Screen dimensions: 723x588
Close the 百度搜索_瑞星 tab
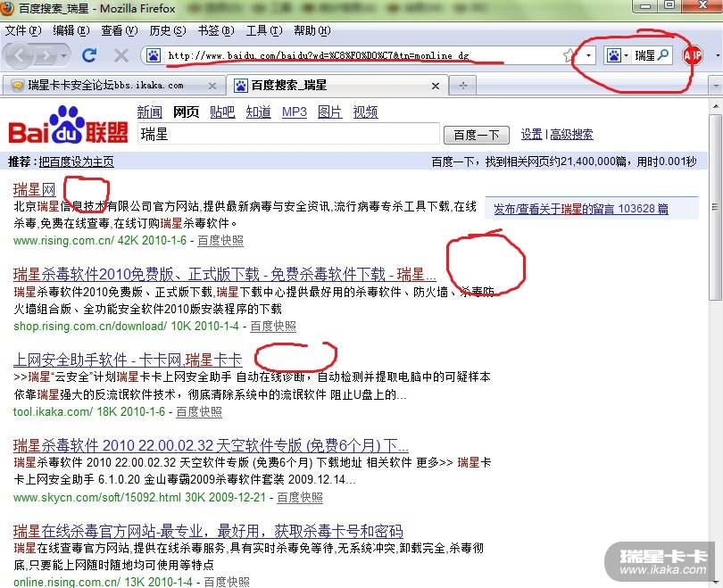(x=436, y=86)
